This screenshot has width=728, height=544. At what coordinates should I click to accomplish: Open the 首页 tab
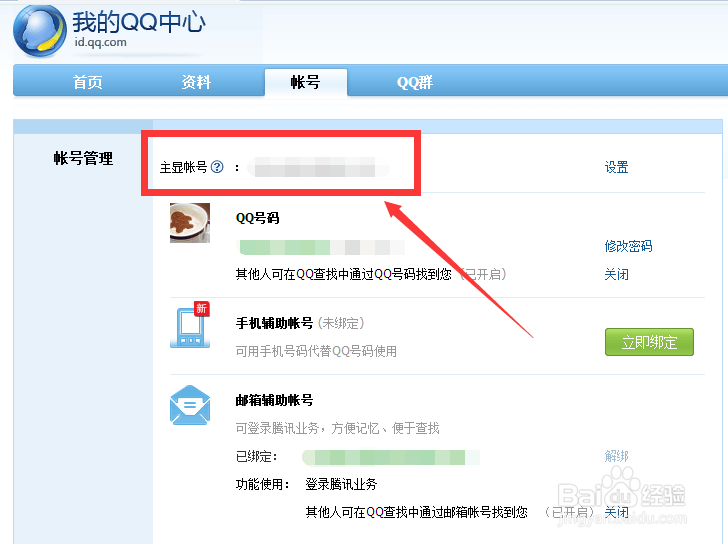click(x=88, y=82)
